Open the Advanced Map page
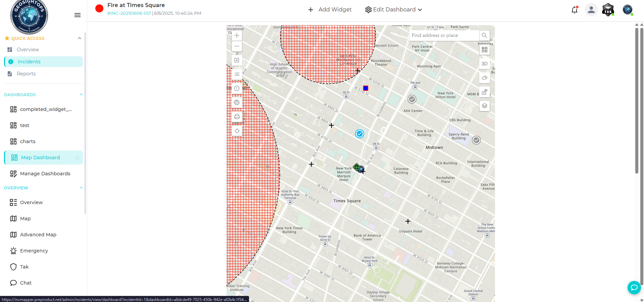The width and height of the screenshot is (644, 302). tap(38, 234)
